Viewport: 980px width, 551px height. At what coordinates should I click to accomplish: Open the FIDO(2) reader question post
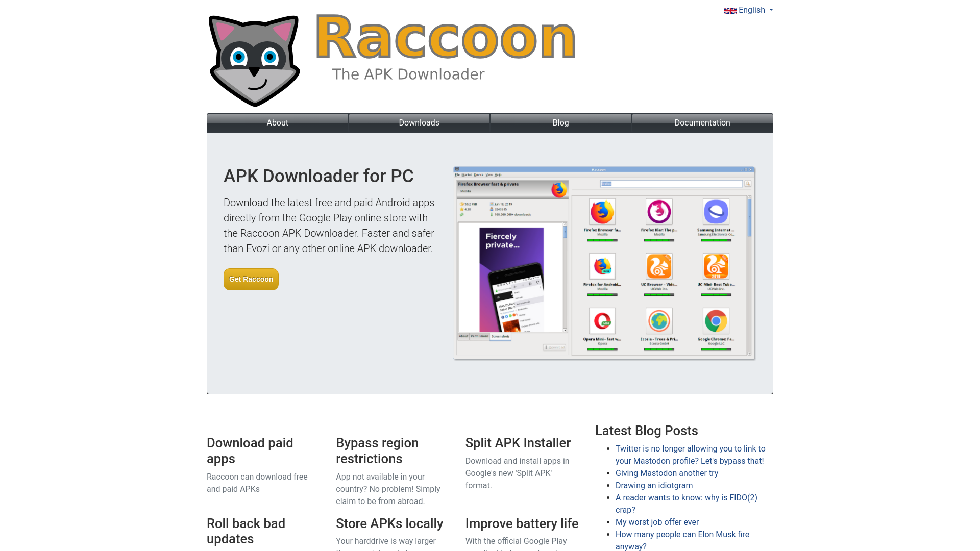(686, 504)
